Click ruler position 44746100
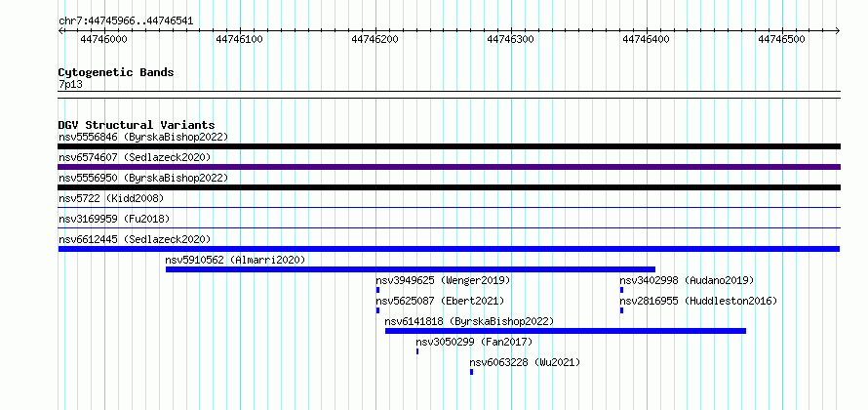 tap(239, 39)
